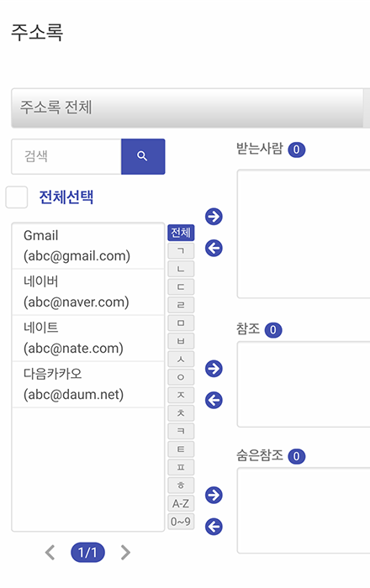Select Gmail (abc@gmail.com) contact
The image size is (370, 588).
[88, 245]
